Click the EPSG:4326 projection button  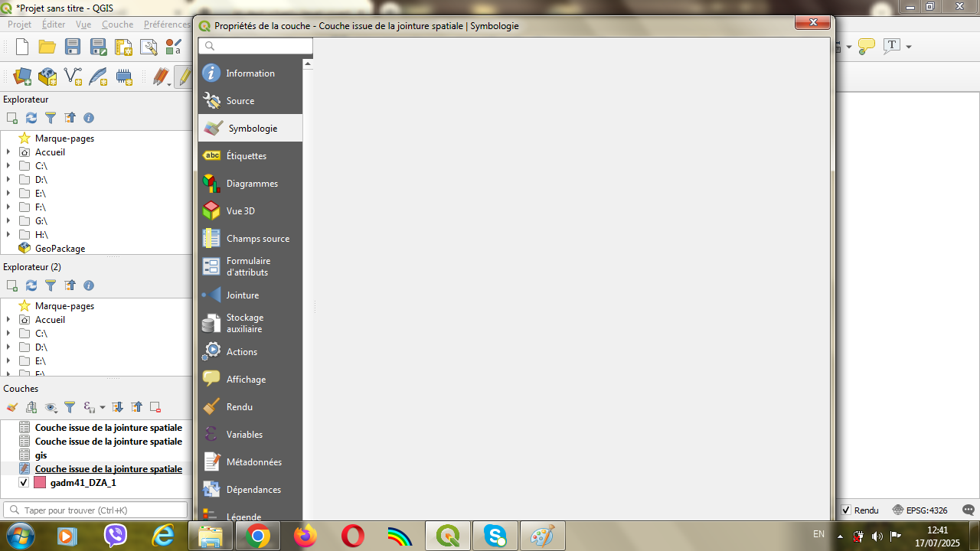[920, 510]
